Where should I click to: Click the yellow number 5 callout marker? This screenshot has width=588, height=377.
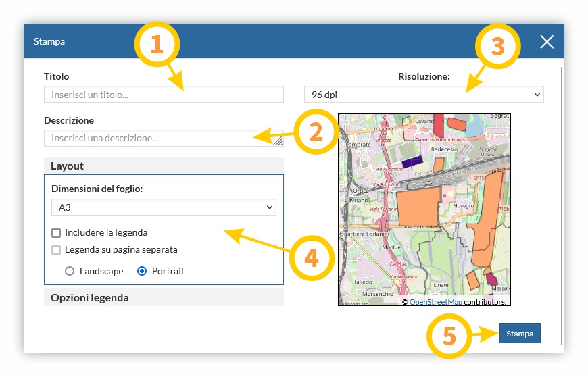450,334
